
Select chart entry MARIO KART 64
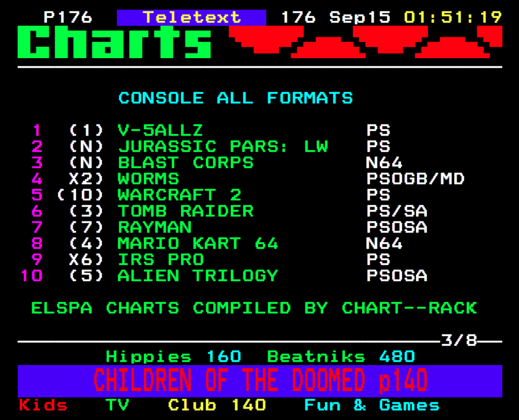click(x=198, y=243)
